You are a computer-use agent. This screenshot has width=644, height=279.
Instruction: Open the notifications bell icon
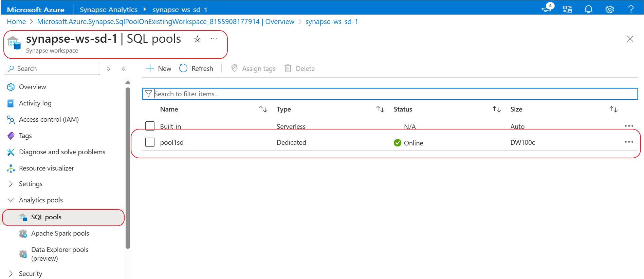pos(588,9)
